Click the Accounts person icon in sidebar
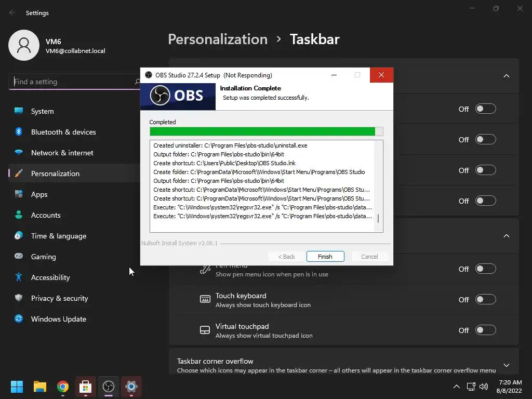532x399 pixels. coord(19,215)
